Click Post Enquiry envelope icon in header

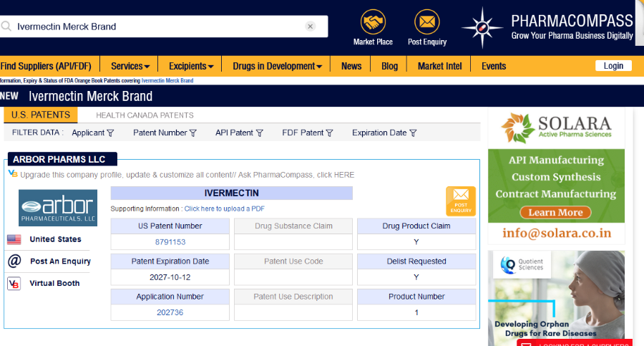point(426,21)
